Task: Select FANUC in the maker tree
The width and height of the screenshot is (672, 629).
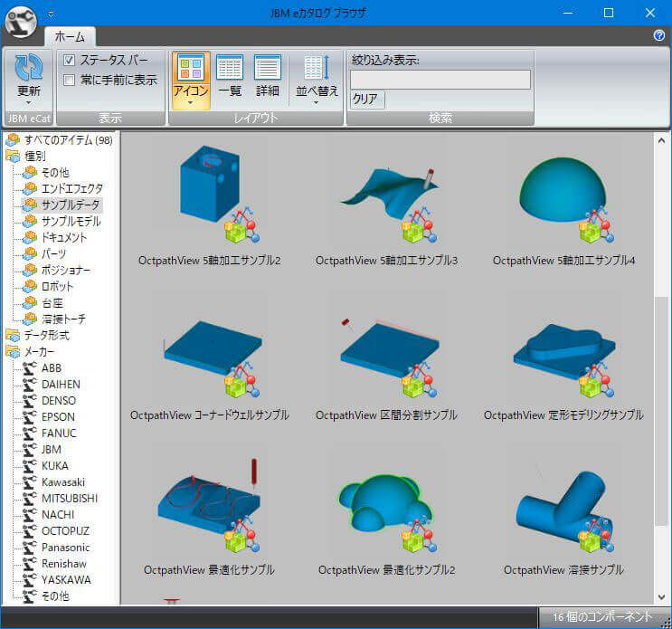Action: pyautogui.click(x=59, y=433)
